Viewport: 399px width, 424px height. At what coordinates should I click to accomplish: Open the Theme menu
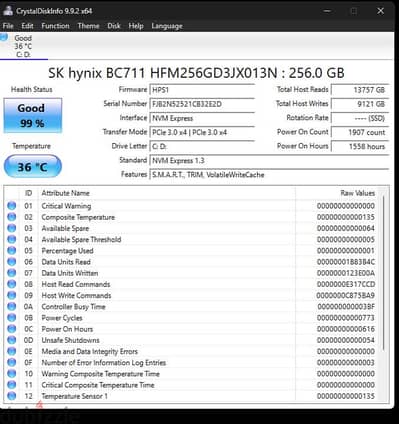[x=88, y=26]
